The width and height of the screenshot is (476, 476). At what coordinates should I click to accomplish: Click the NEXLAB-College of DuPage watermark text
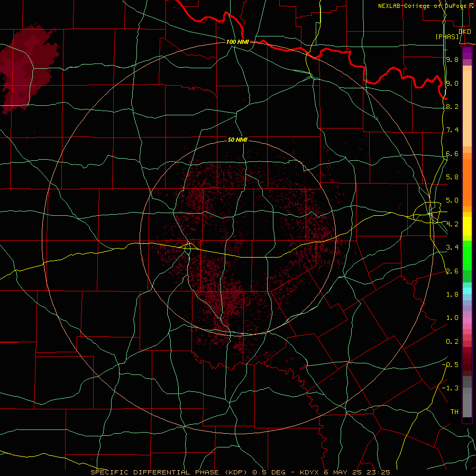[426, 6]
